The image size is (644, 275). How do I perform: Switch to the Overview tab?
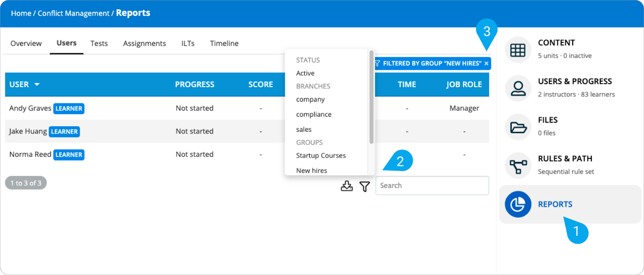pos(26,43)
